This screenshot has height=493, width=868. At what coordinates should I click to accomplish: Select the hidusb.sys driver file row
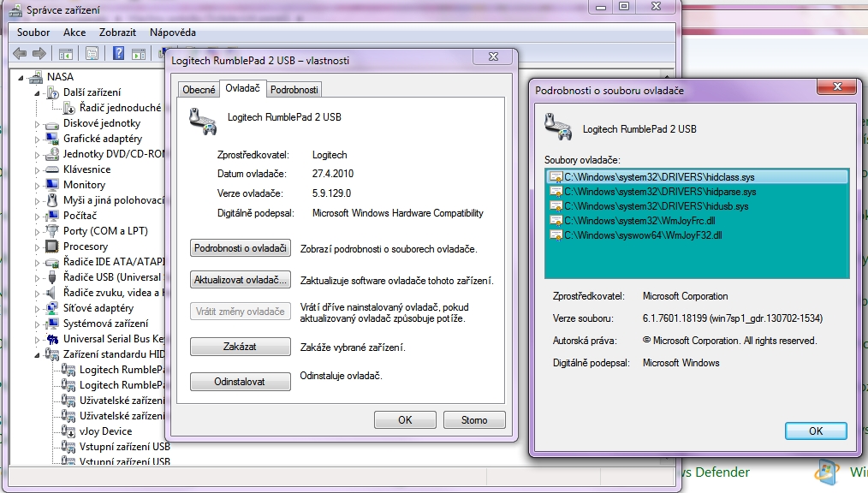coord(697,205)
